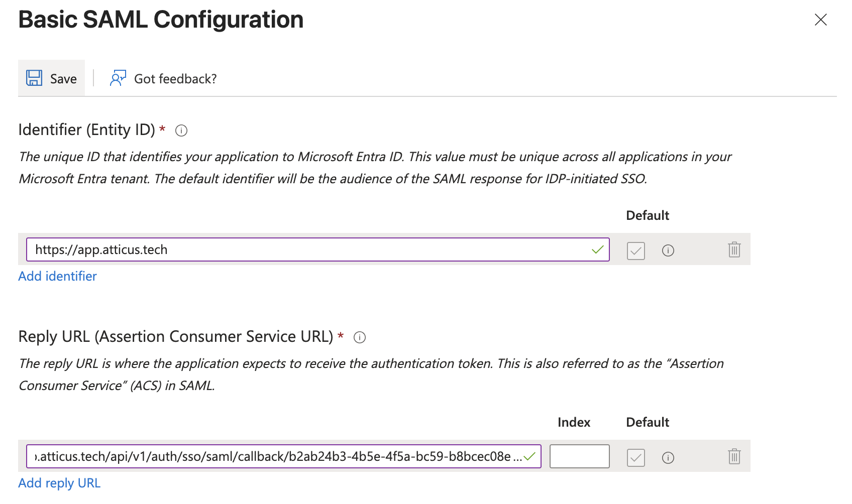Click the green checkmark in the reply URL field
The height and width of the screenshot is (504, 852).
tap(529, 457)
